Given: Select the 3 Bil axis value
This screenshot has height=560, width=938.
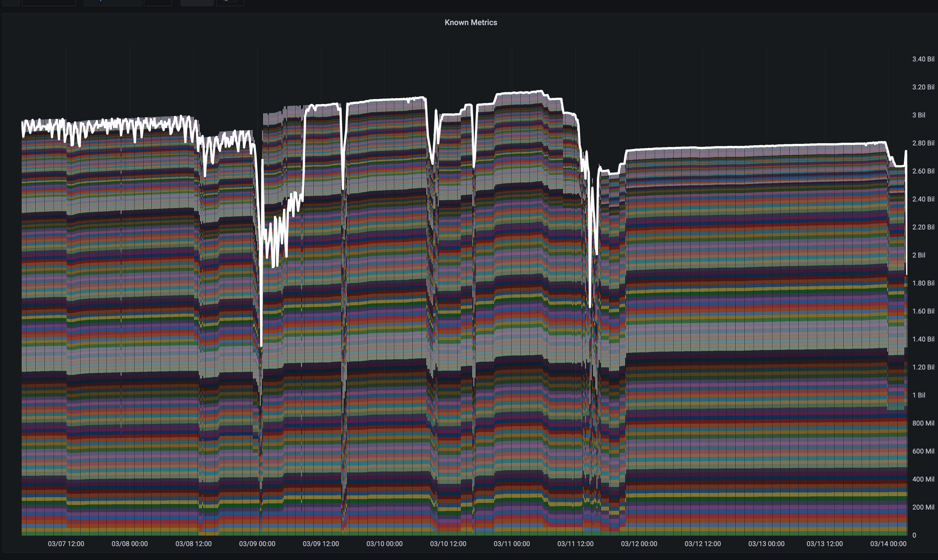Looking at the screenshot, I should [919, 115].
